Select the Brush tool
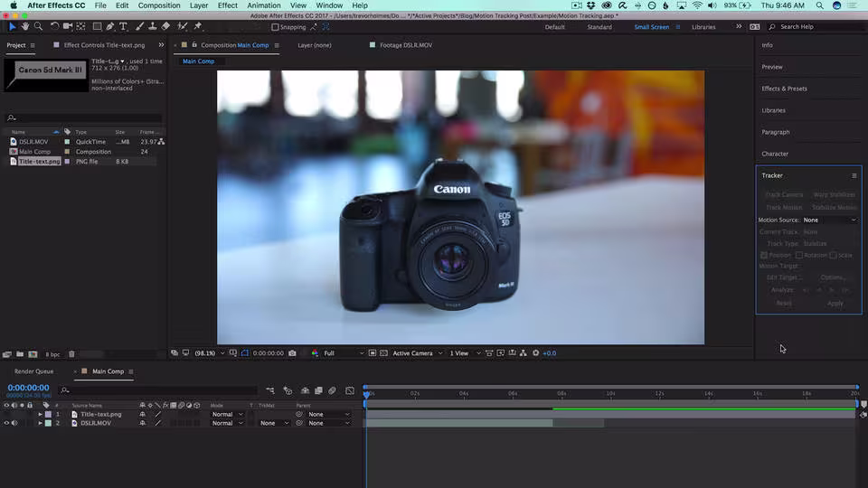This screenshot has height=488, width=868. pos(139,26)
